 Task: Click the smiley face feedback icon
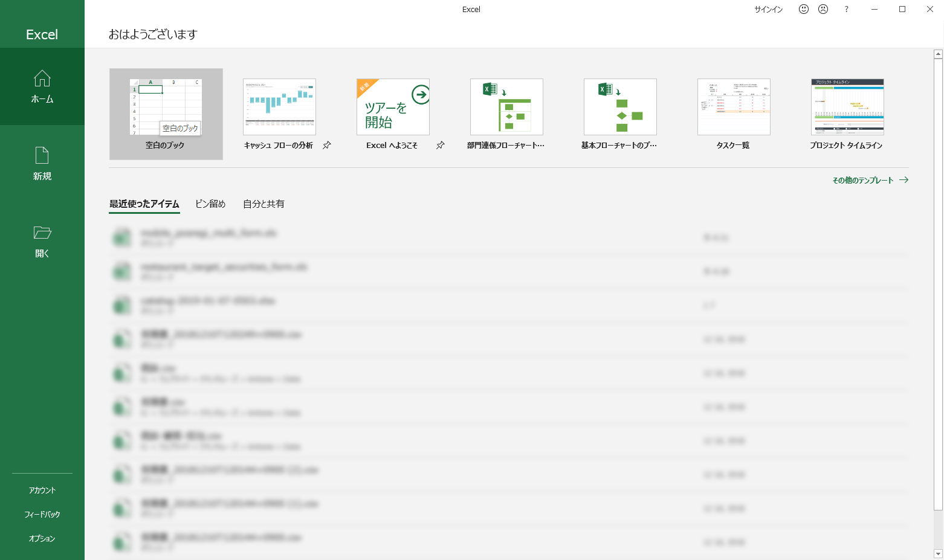804,9
